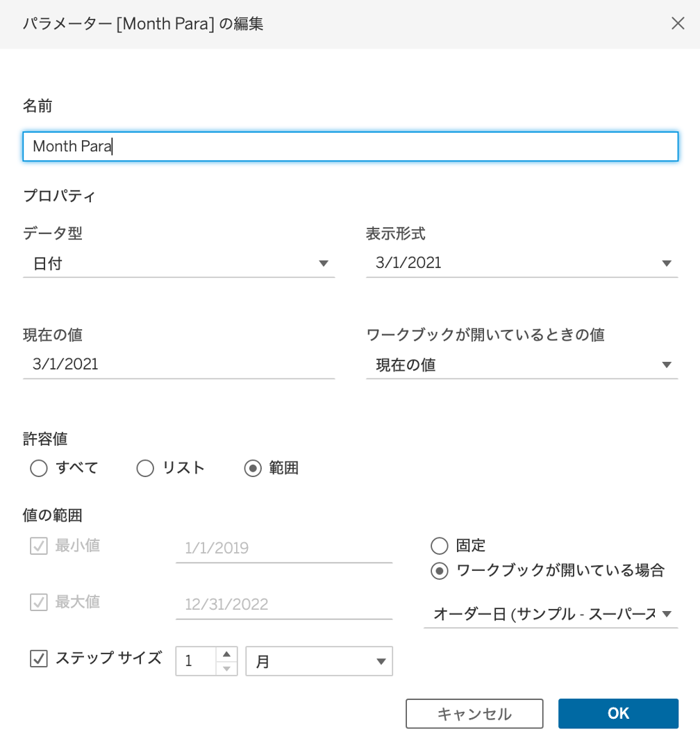Open the 月 step unit dropdown
The width and height of the screenshot is (700, 750).
319,661
